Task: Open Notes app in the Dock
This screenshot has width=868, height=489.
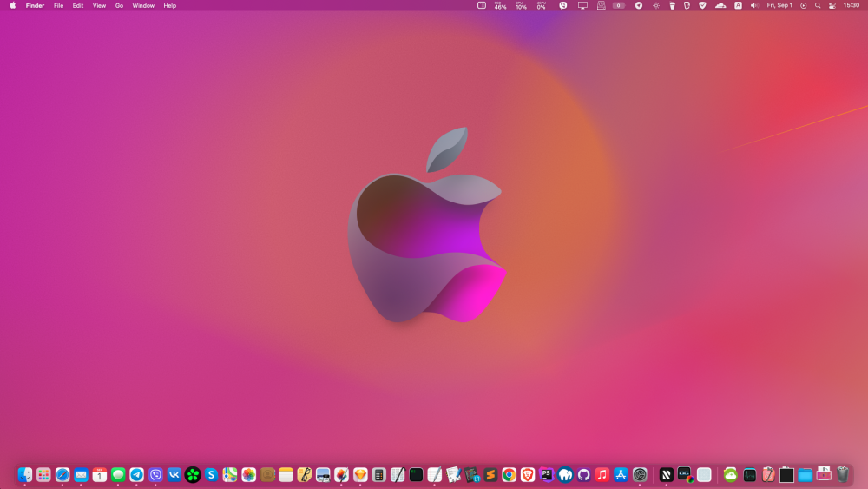Action: pos(286,474)
